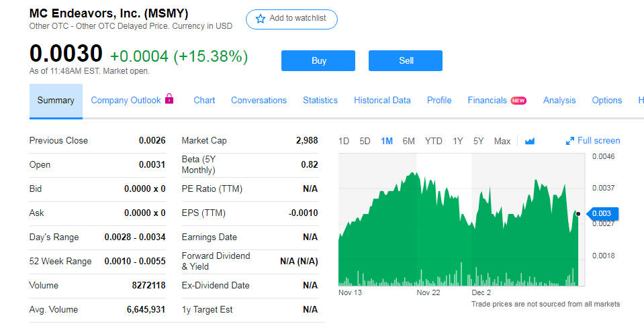
Task: Select the 1Y chart range
Action: click(458, 141)
